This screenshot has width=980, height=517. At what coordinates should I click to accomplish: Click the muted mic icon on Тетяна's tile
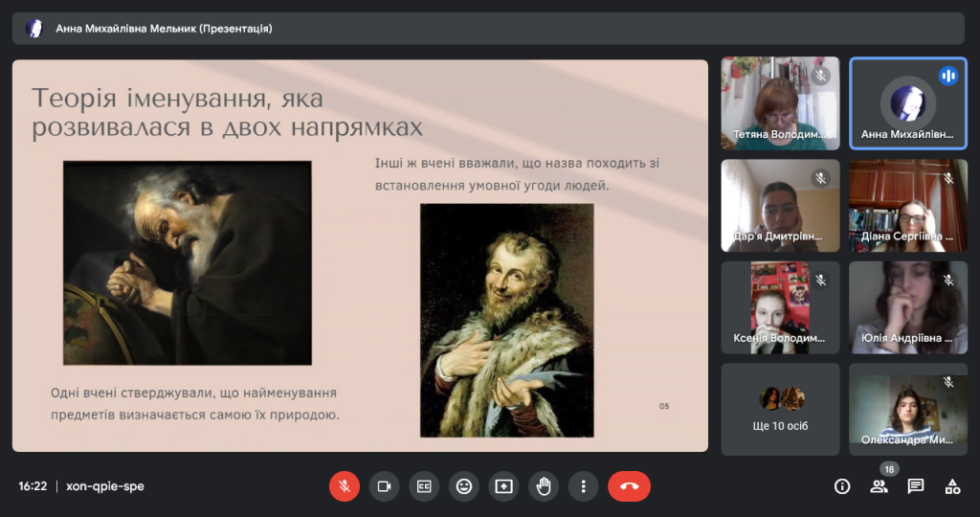point(820,76)
